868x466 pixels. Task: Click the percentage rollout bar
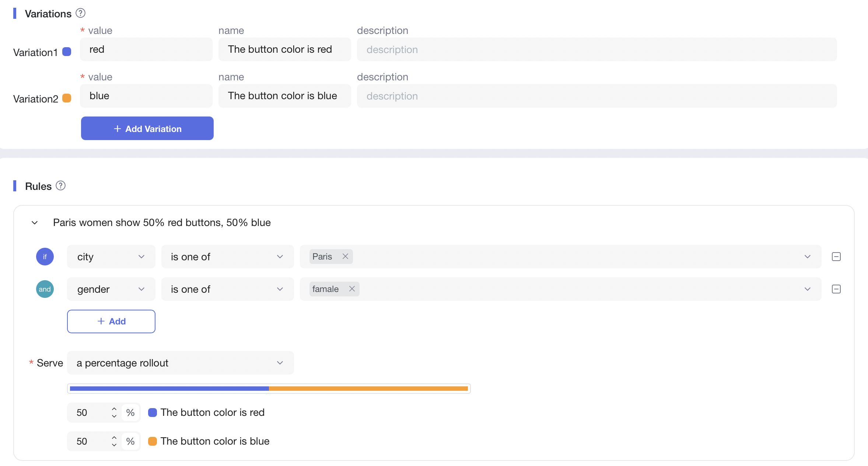coord(269,389)
